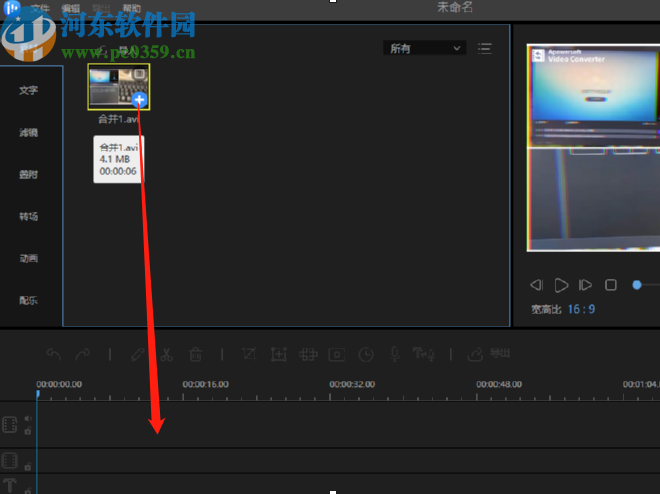The height and width of the screenshot is (494, 660).
Task: Switch to the 动画 tab
Action: pos(29,258)
